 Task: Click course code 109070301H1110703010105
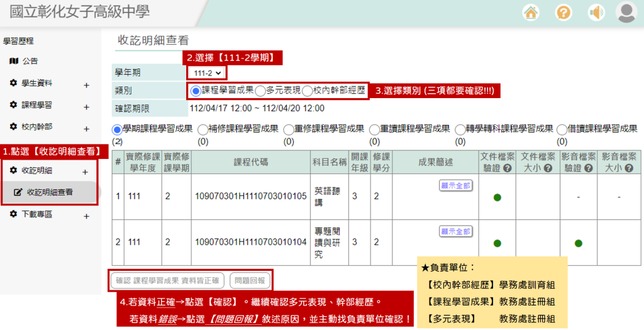(250, 196)
